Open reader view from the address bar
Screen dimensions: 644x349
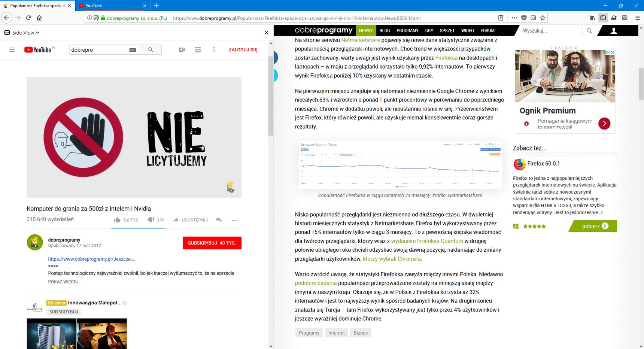coord(501,18)
